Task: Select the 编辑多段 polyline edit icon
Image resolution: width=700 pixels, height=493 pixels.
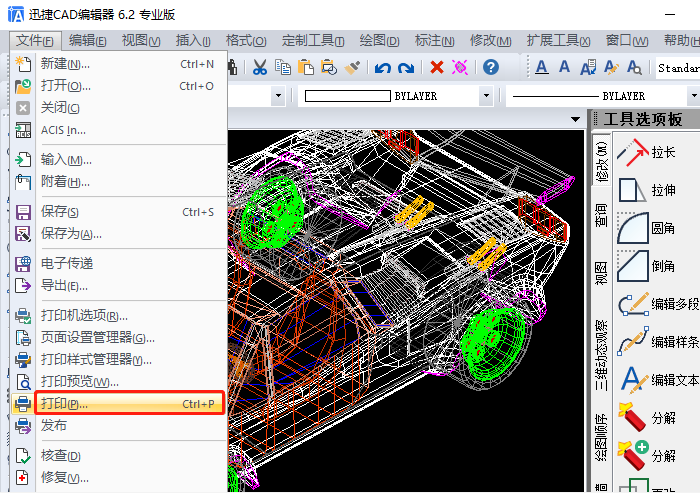Action: [633, 304]
